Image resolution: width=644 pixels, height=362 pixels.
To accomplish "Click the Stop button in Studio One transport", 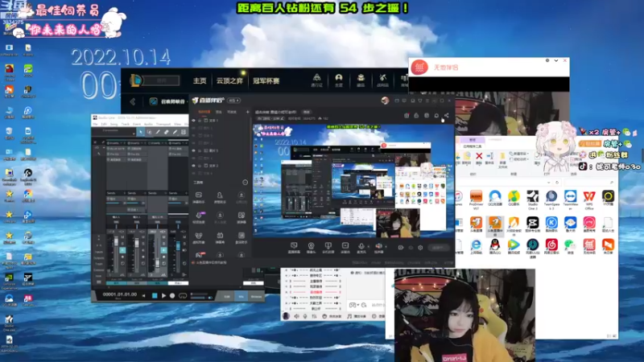I will (x=155, y=295).
